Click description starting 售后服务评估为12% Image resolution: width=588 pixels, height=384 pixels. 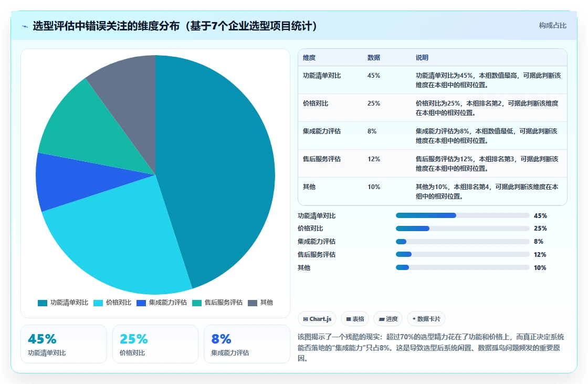point(487,163)
